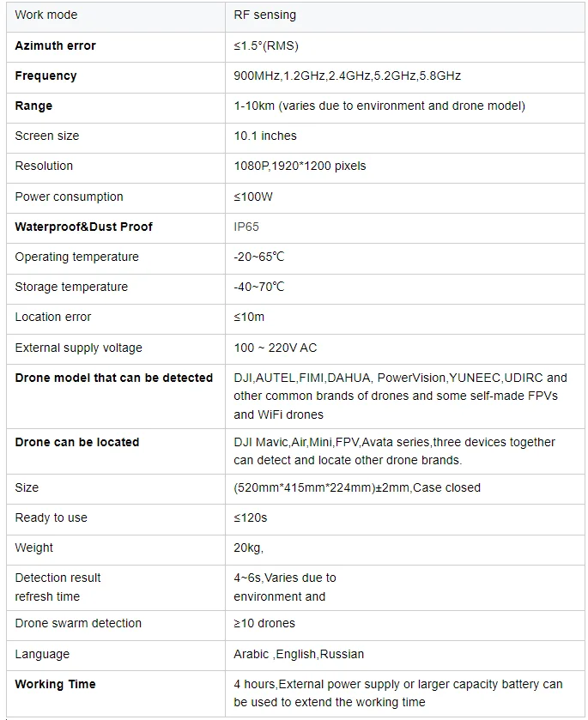Click the "Screen size" row label
The height and width of the screenshot is (720, 588).
(x=47, y=136)
